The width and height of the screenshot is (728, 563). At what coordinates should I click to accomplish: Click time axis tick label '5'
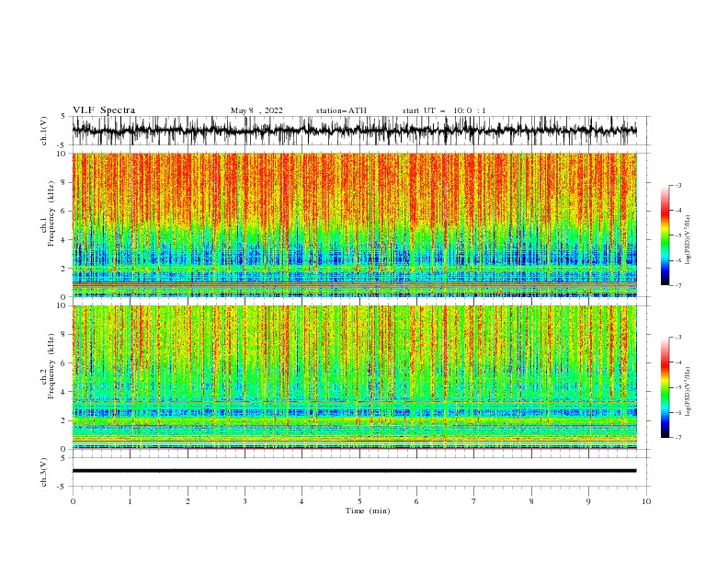click(x=359, y=501)
